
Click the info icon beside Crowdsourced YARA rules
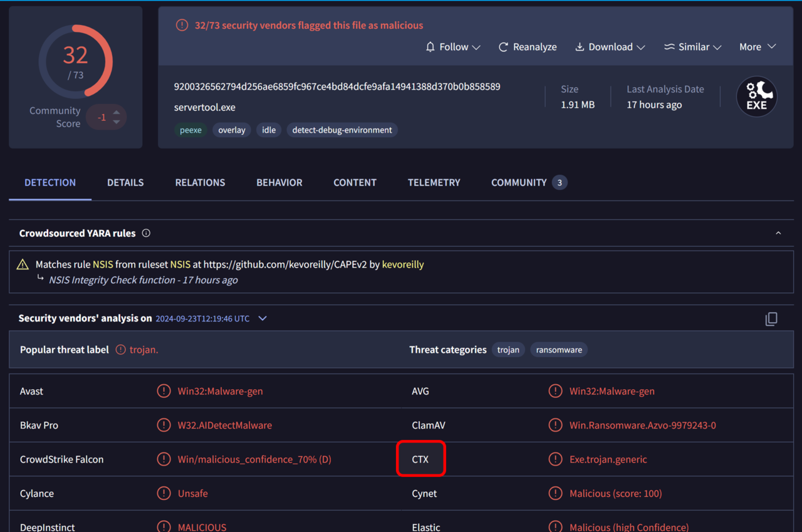(x=146, y=233)
